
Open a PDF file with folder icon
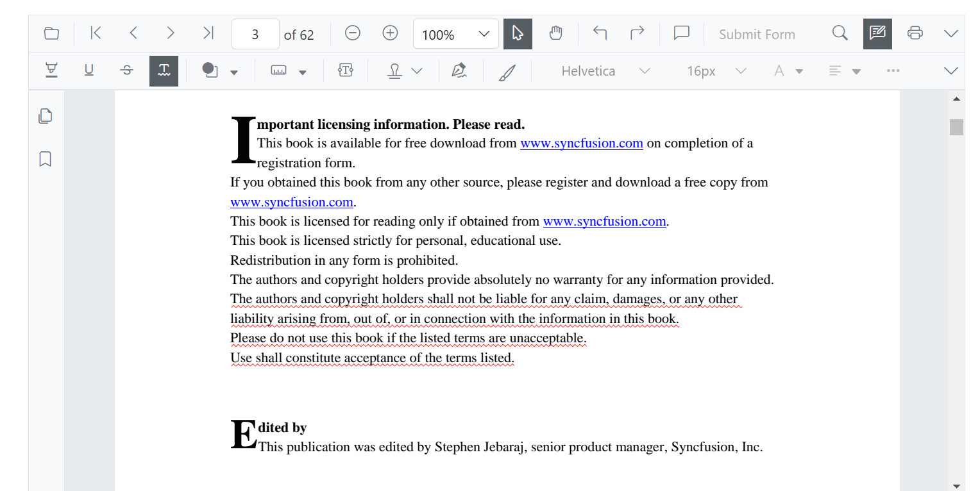coord(52,34)
